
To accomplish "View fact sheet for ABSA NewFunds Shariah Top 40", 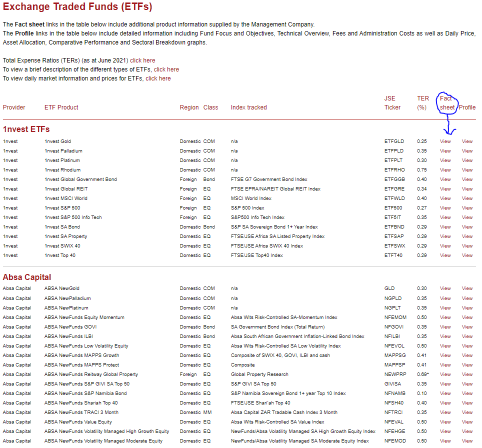I will pos(445,403).
